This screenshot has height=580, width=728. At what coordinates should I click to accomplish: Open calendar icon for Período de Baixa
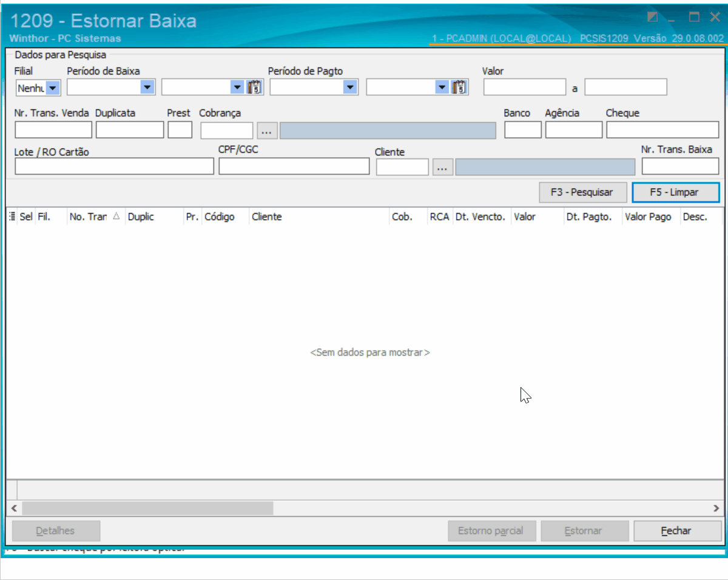point(255,87)
